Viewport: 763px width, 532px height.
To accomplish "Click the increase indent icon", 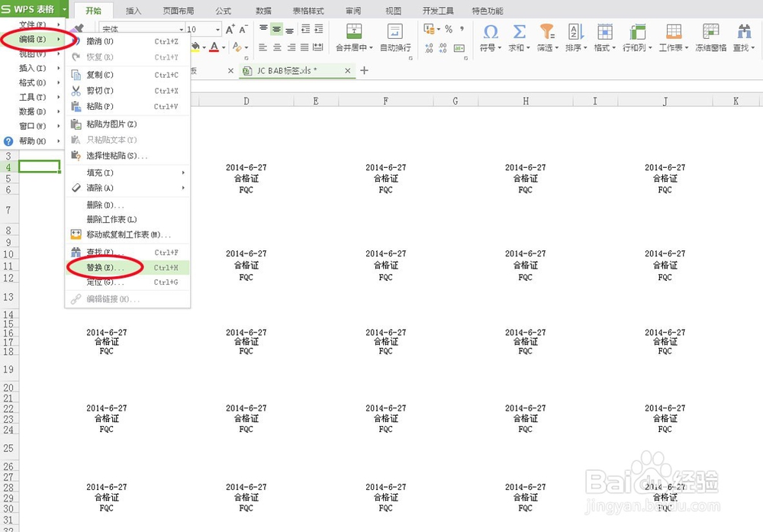I will pyautogui.click(x=318, y=29).
